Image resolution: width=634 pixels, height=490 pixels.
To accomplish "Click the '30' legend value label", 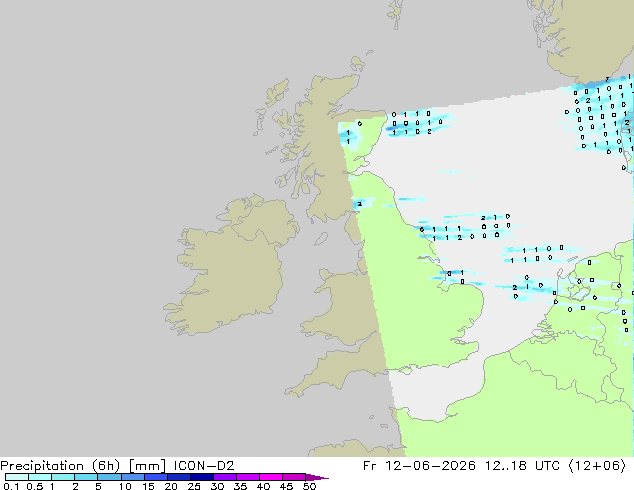I will (217, 486).
